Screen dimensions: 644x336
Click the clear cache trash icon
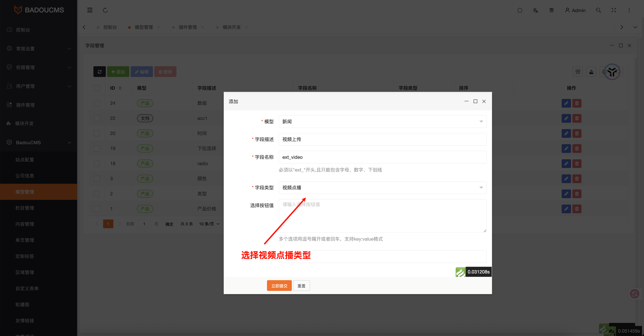pos(551,10)
